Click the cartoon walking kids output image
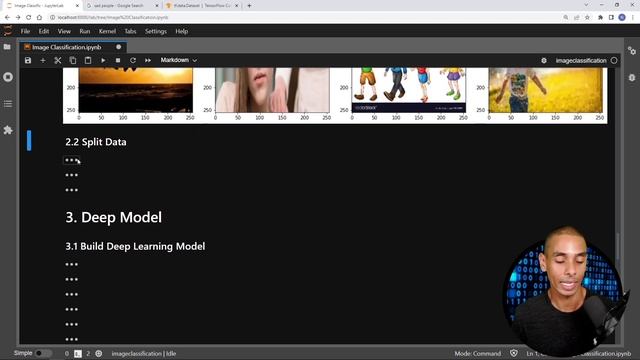This screenshot has width=640, height=360. pyautogui.click(x=409, y=90)
